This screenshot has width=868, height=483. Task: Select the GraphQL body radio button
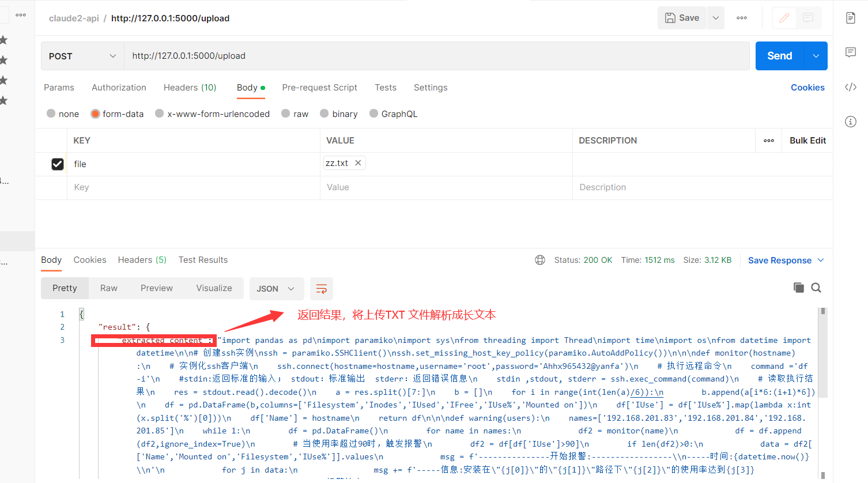(373, 114)
